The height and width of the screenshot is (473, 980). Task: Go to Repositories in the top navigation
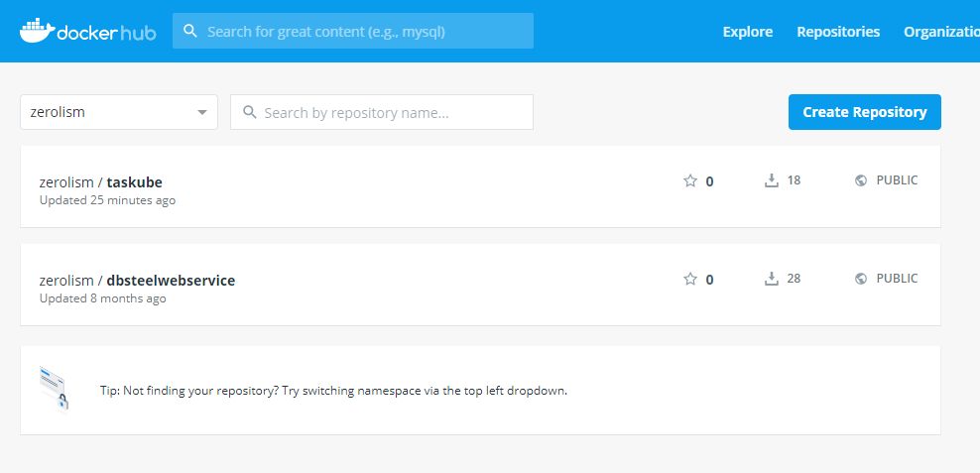[838, 32]
